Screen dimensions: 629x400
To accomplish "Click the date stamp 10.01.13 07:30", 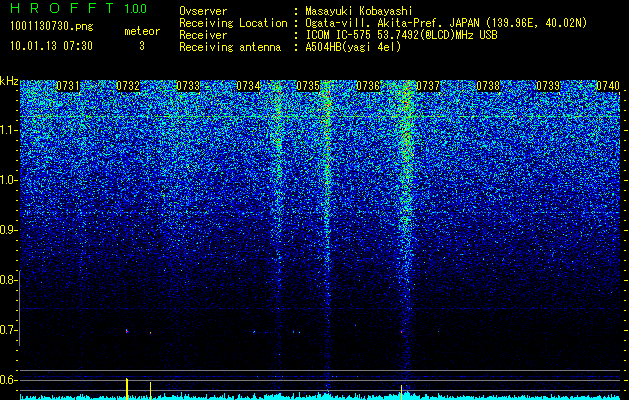I will (x=51, y=46).
